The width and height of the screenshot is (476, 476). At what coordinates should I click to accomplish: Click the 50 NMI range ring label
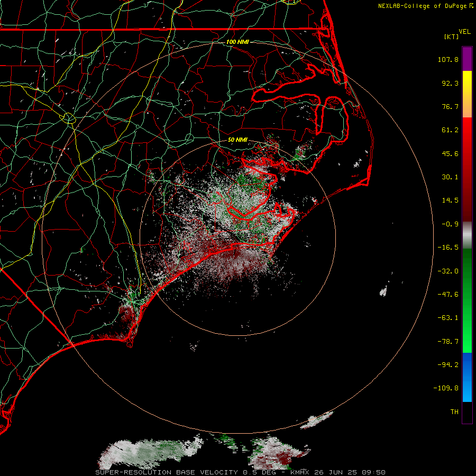237,140
